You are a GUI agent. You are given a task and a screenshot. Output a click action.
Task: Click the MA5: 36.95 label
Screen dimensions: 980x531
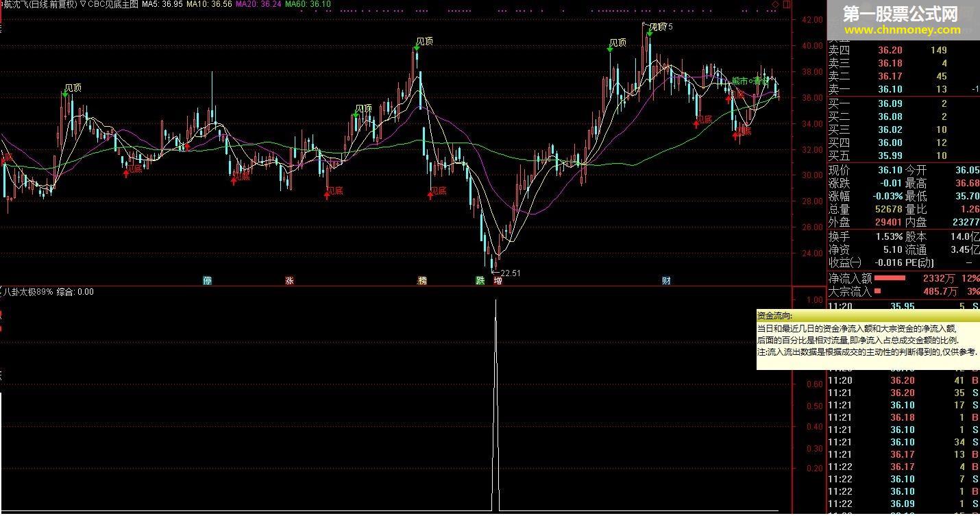[x=162, y=4]
